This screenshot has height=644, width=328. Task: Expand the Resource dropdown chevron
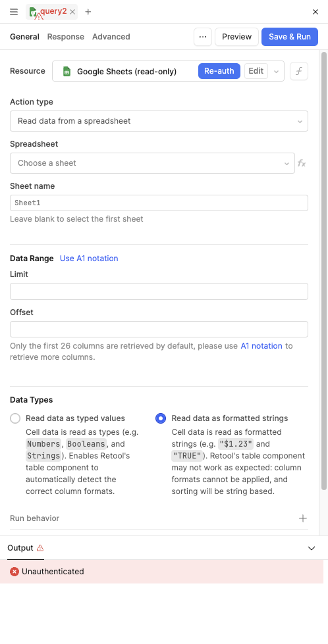pos(276,72)
